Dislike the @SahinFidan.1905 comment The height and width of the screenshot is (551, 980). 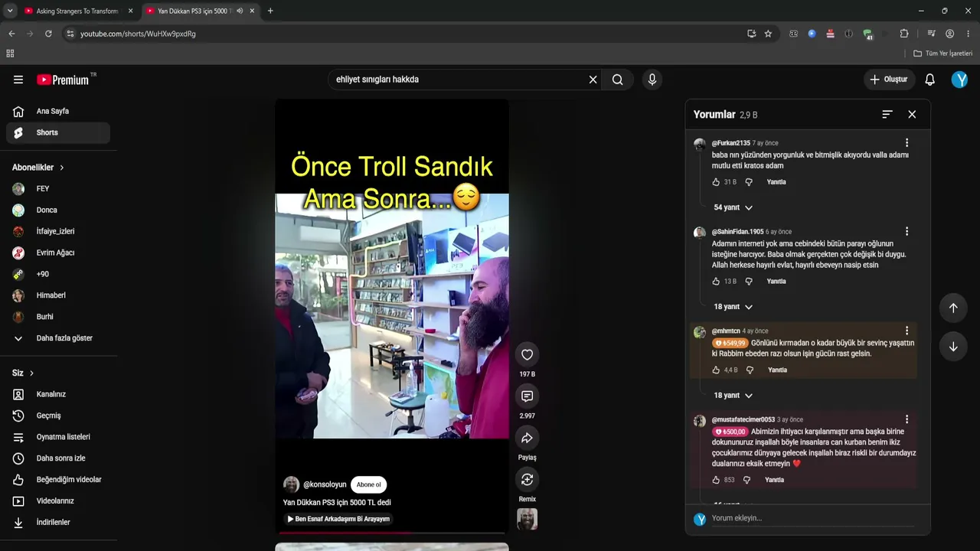[749, 282]
